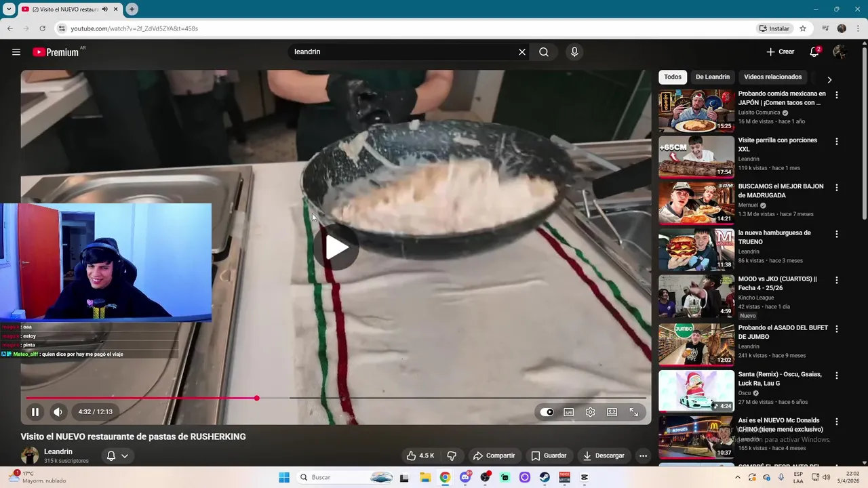The height and width of the screenshot is (488, 868).
Task: Open options for MOOD vs JKO video
Action: click(836, 280)
